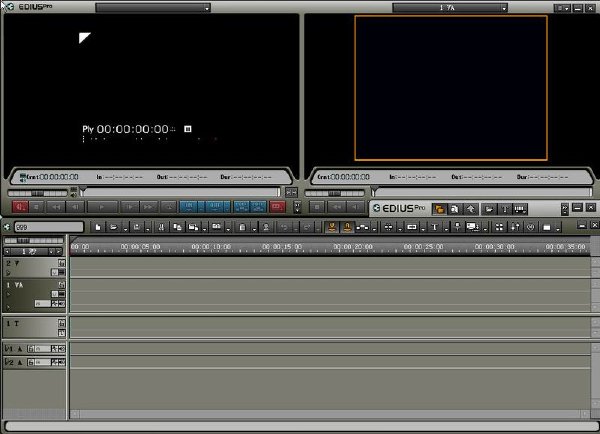Expand the 2 V track triangle

point(8,273)
